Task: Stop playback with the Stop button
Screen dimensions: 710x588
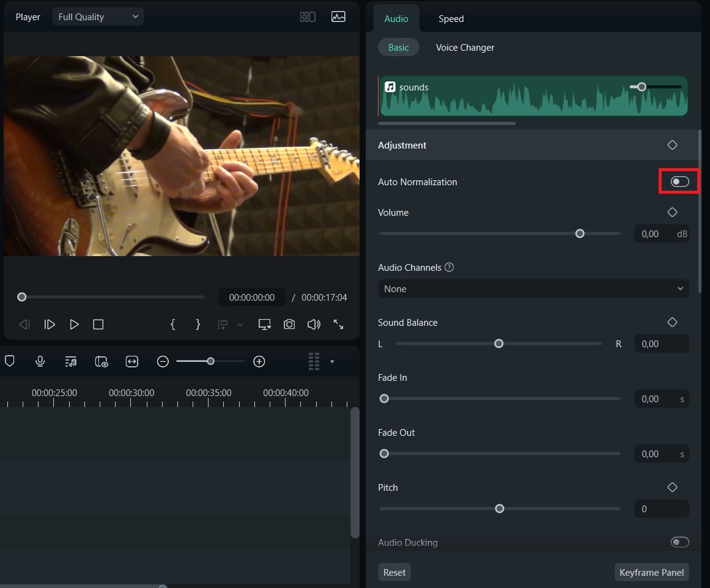Action: (x=98, y=325)
